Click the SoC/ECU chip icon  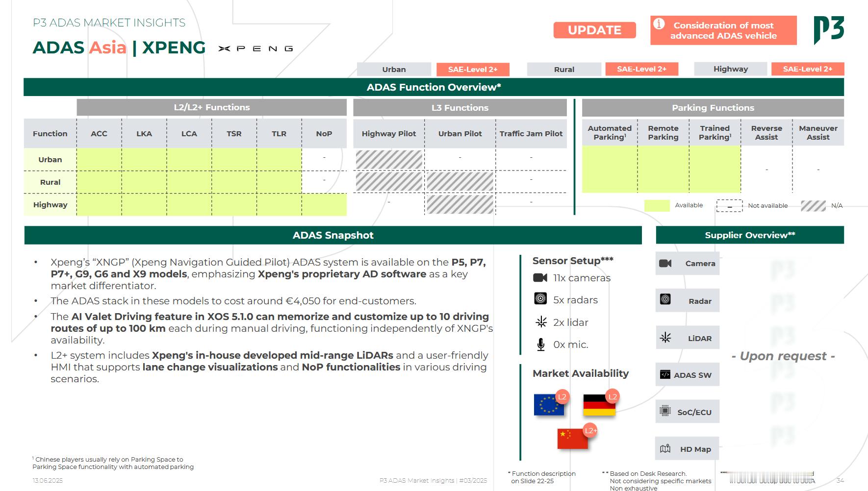pos(665,411)
